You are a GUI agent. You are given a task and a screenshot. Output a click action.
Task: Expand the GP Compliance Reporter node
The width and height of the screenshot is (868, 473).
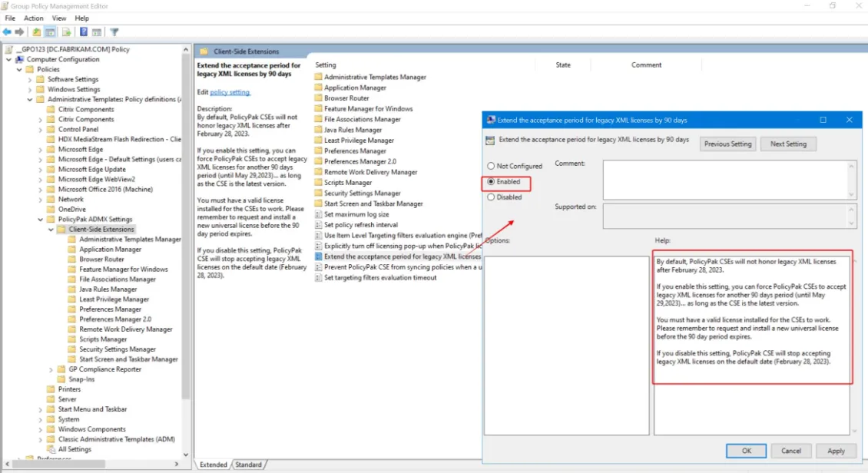(x=51, y=369)
